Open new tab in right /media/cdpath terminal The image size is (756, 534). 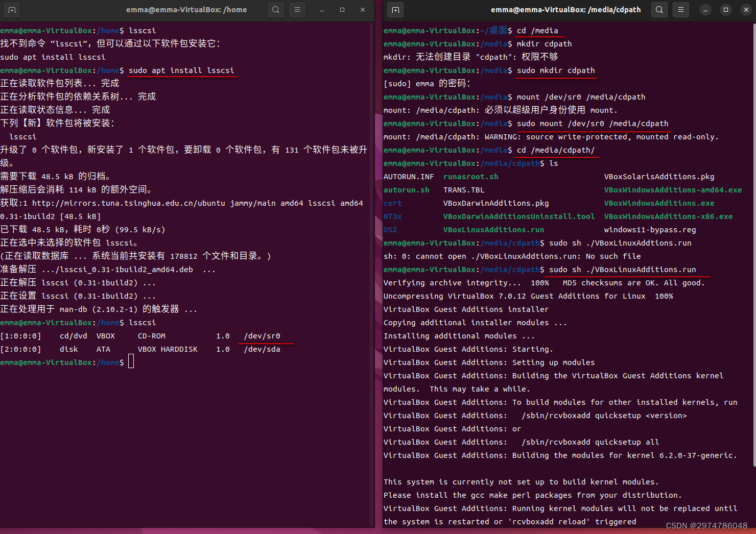395,10
